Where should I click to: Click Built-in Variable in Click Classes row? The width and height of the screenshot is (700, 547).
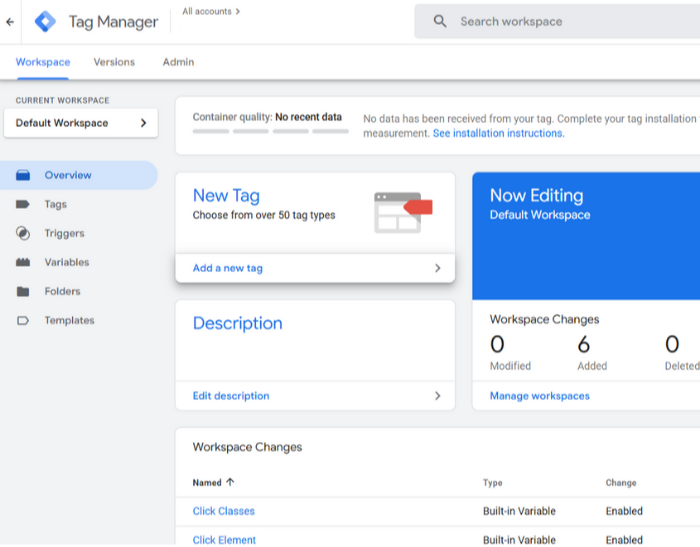click(519, 511)
